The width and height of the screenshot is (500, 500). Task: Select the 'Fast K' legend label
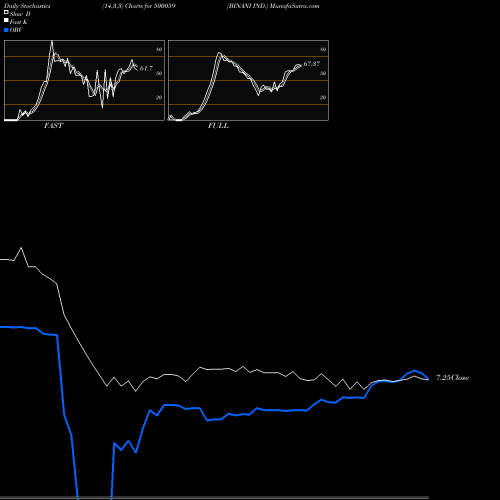[x=19, y=22]
